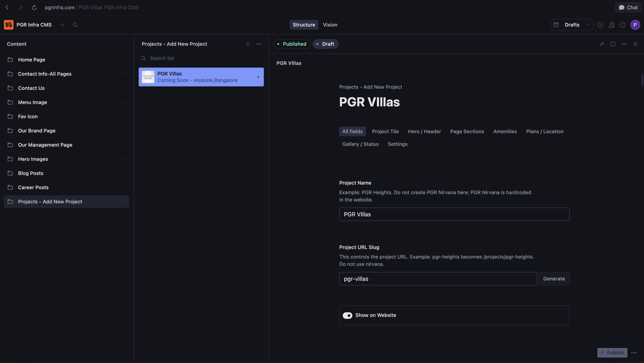Click the Publish button
Image resolution: width=644 pixels, height=363 pixels.
pos(612,352)
